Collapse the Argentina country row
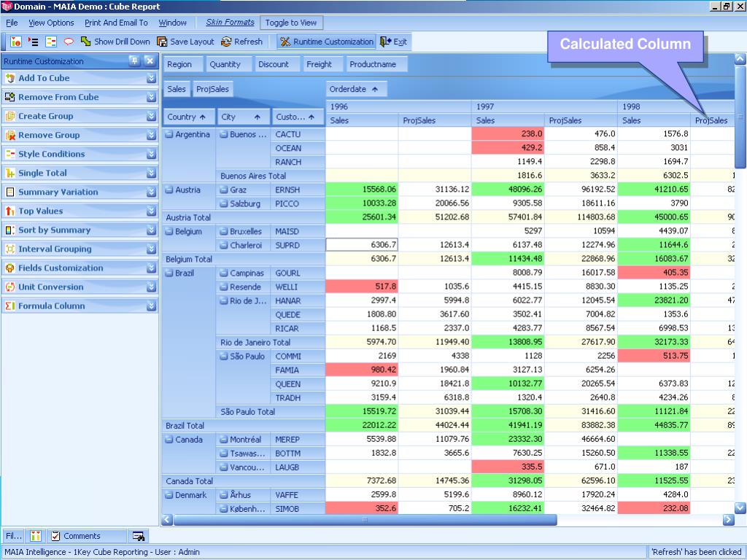 coord(169,134)
